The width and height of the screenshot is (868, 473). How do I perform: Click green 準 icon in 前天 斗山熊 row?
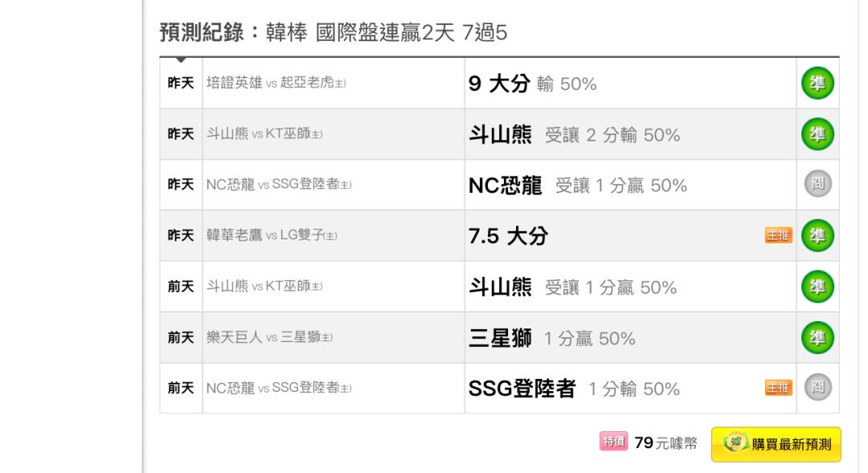click(x=817, y=287)
